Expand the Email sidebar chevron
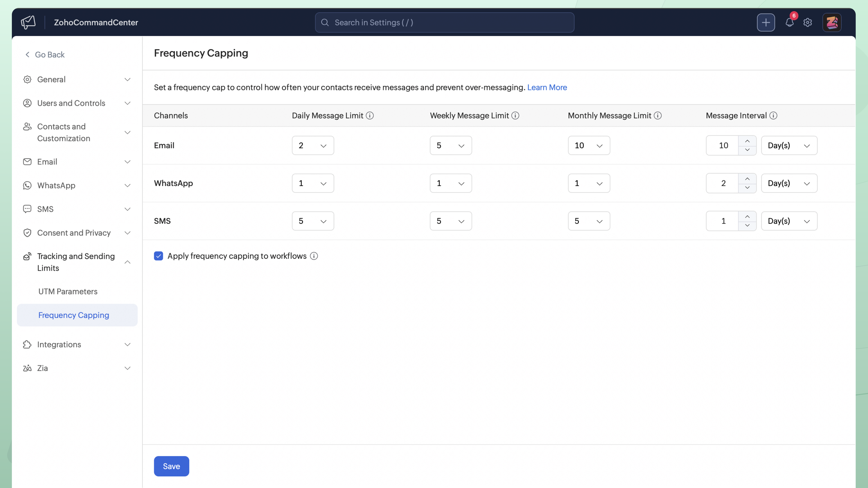Viewport: 868px width, 488px height. [x=127, y=162]
